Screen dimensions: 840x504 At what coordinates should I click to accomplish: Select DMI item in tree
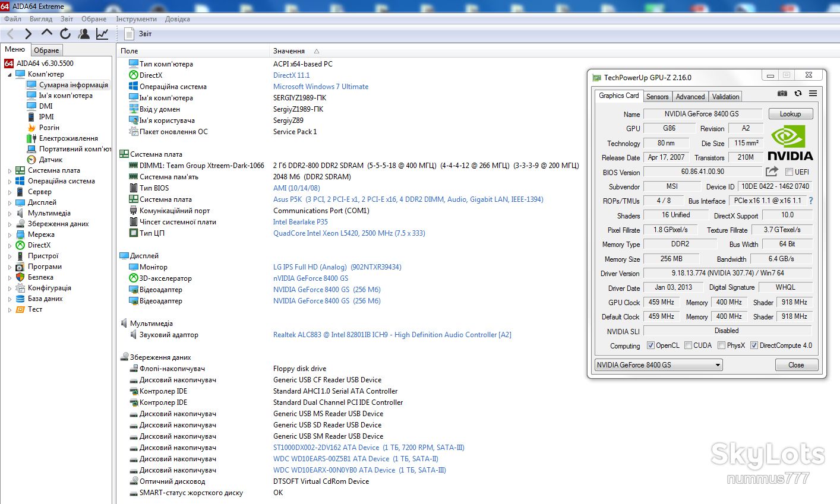pos(46,106)
